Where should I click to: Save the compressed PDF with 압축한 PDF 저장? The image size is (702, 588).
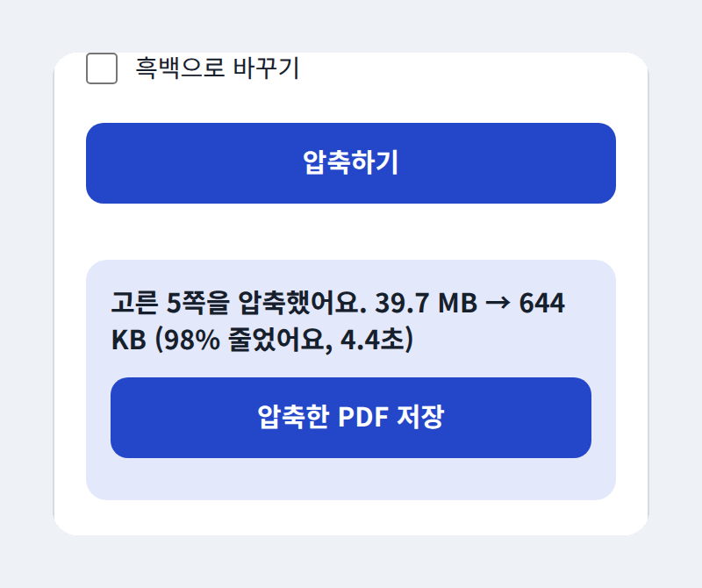point(350,418)
